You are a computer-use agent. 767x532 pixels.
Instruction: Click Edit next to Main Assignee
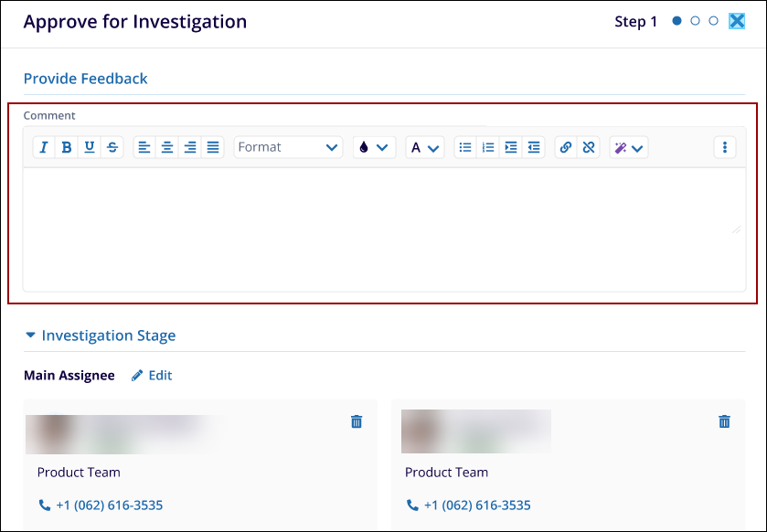[152, 376]
